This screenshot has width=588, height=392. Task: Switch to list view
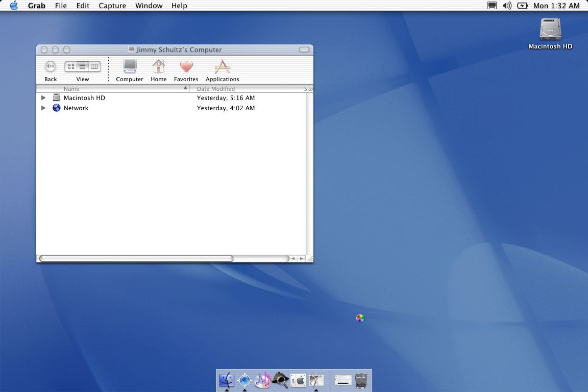[x=83, y=66]
